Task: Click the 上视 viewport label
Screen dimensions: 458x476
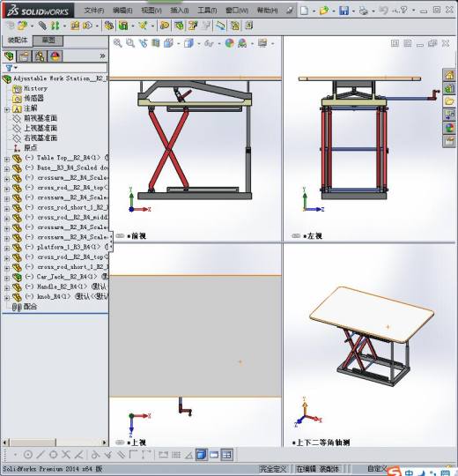Action: click(x=138, y=443)
